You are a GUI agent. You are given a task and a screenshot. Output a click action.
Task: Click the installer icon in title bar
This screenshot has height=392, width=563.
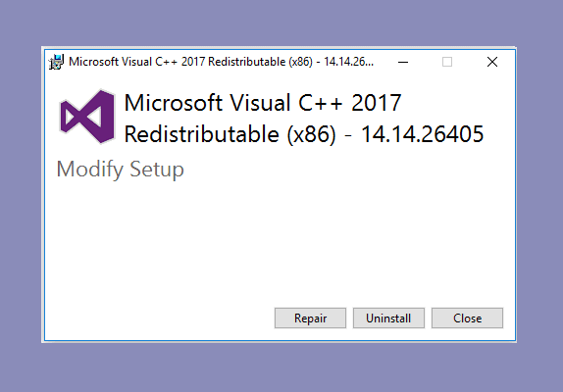click(x=56, y=62)
